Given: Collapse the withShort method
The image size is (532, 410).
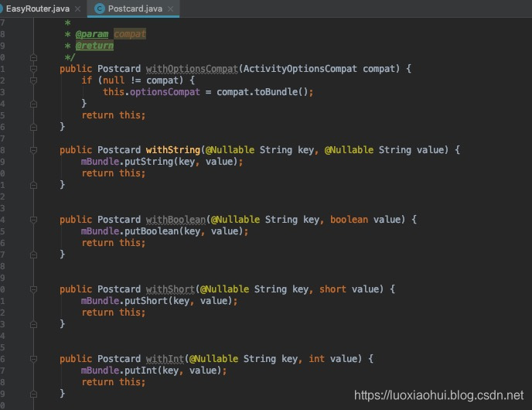Looking at the screenshot, I should coord(33,289).
